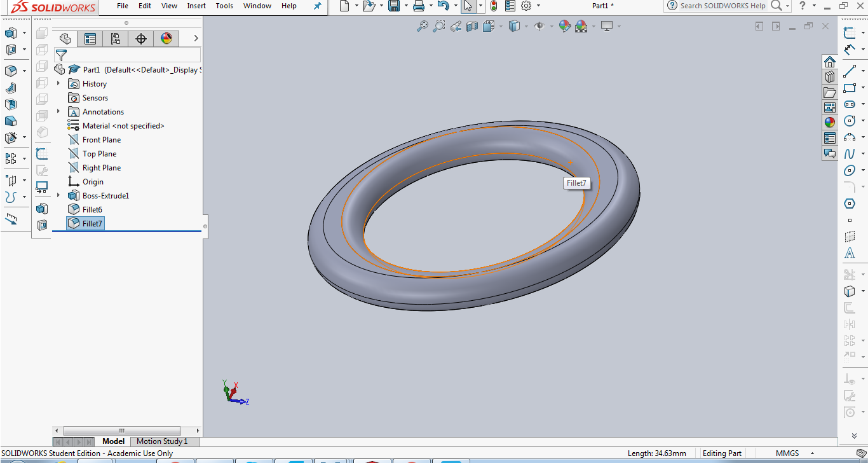Open the Appearances color ball panel
This screenshot has width=868, height=463.
(830, 122)
